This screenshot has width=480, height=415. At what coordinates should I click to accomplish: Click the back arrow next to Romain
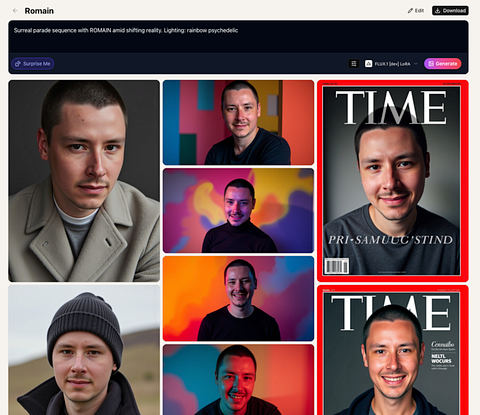[15, 11]
